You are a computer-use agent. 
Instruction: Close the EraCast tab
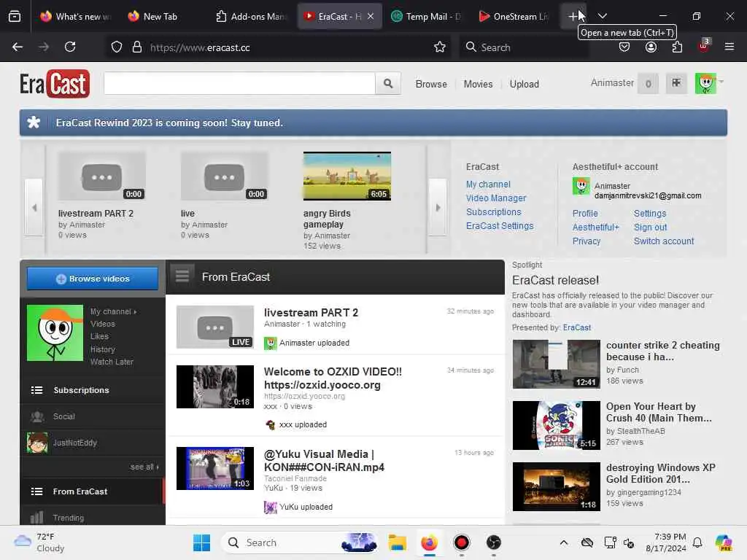[x=371, y=16]
